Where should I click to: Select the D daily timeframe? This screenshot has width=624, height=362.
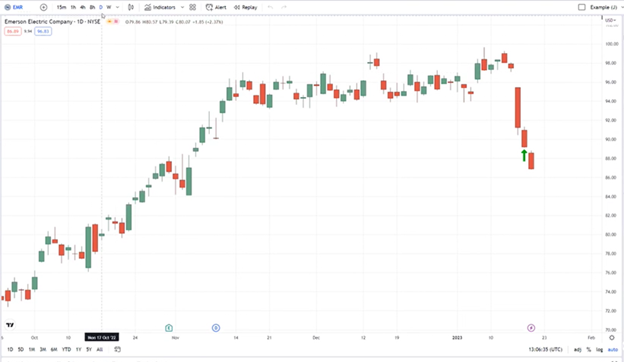coord(101,7)
